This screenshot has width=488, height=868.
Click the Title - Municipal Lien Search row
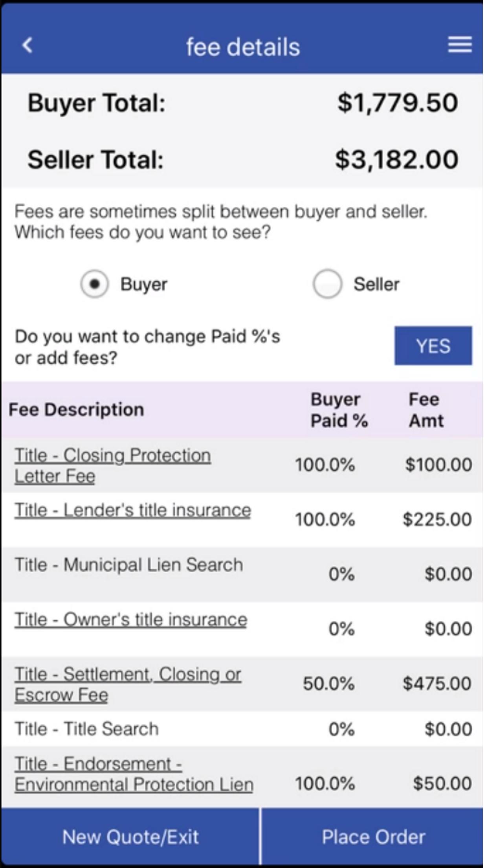(x=242, y=574)
